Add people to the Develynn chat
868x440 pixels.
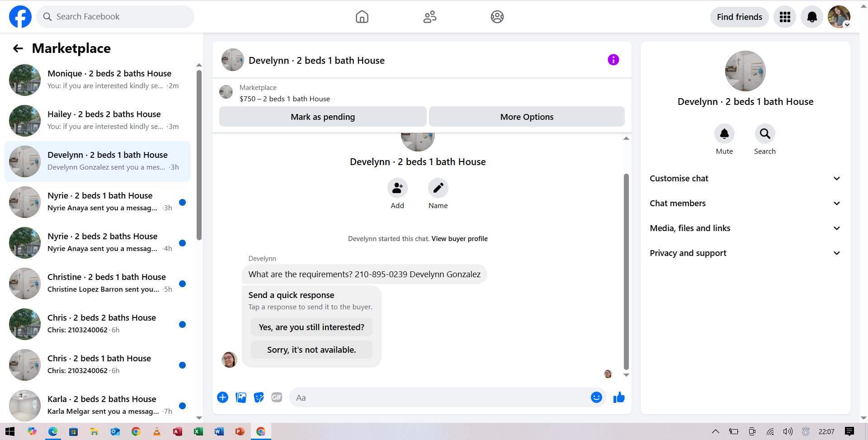coord(397,188)
